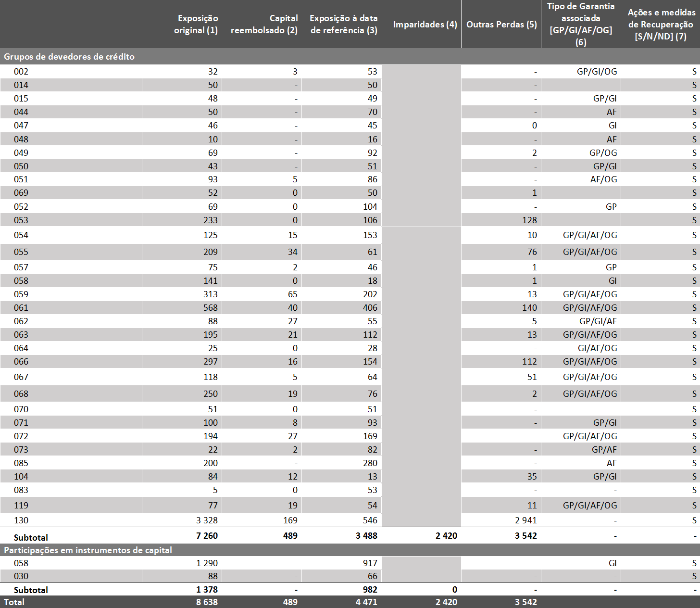The image size is (700, 608).
Task: Click the 'Capital reembolsado (2)' column header
Action: click(x=264, y=24)
